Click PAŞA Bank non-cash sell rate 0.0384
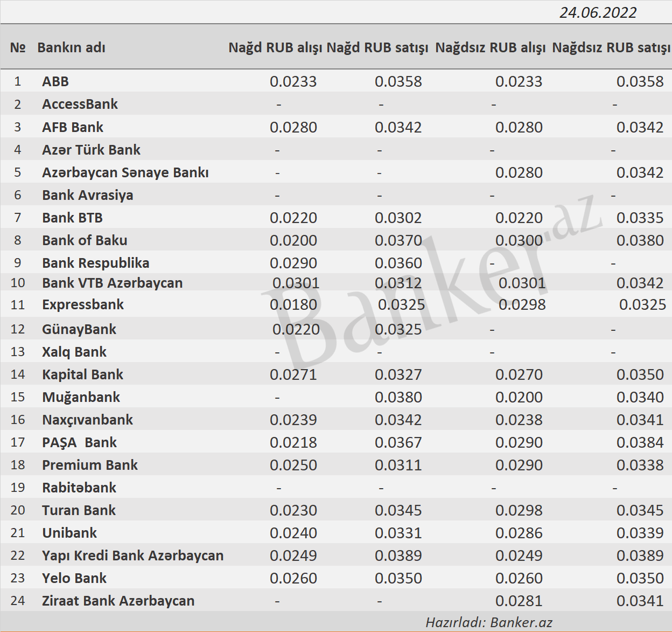Image resolution: width=672 pixels, height=632 pixels. coord(640,442)
